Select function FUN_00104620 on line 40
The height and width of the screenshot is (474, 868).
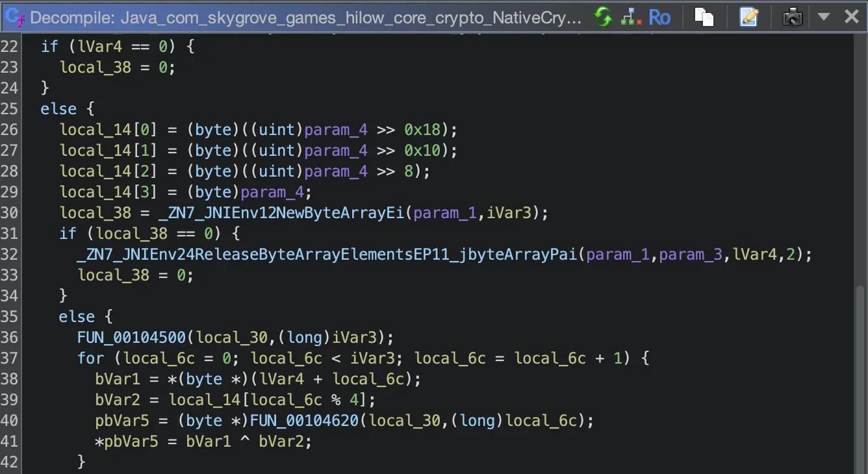click(303, 420)
